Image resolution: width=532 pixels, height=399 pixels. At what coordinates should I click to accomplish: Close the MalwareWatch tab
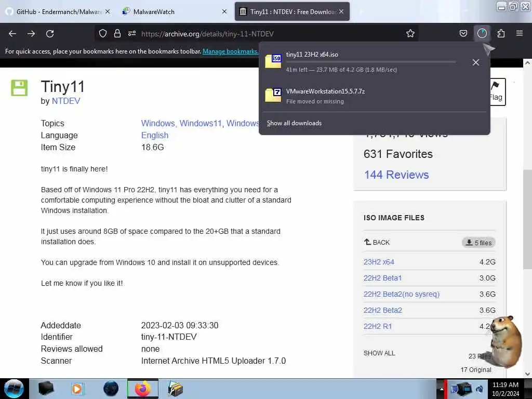tap(224, 11)
